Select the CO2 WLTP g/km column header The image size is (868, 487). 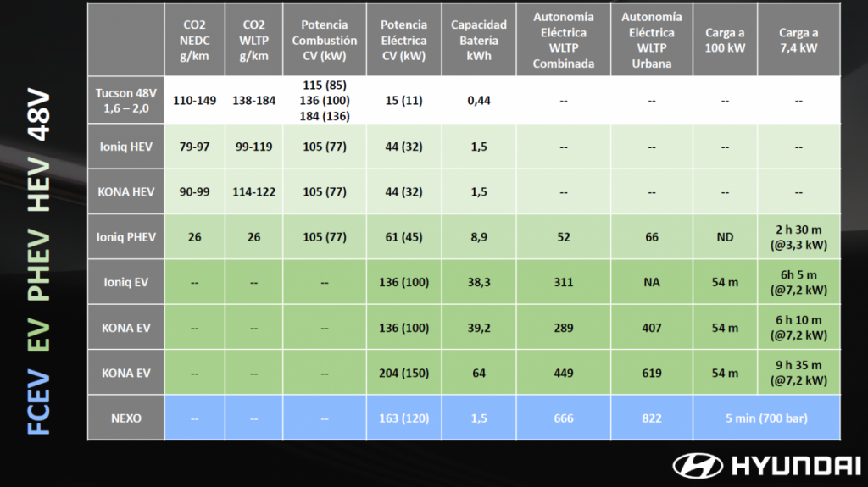tap(253, 40)
